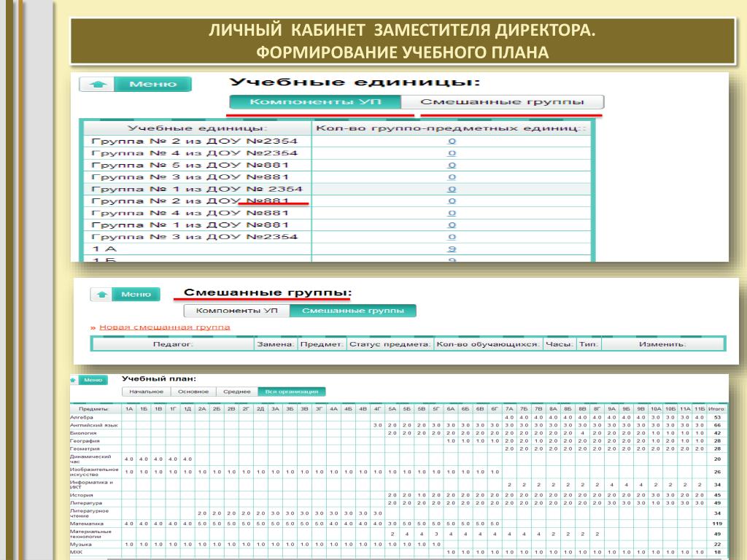
Task: Switch to the Начальное tab
Action: tap(146, 392)
